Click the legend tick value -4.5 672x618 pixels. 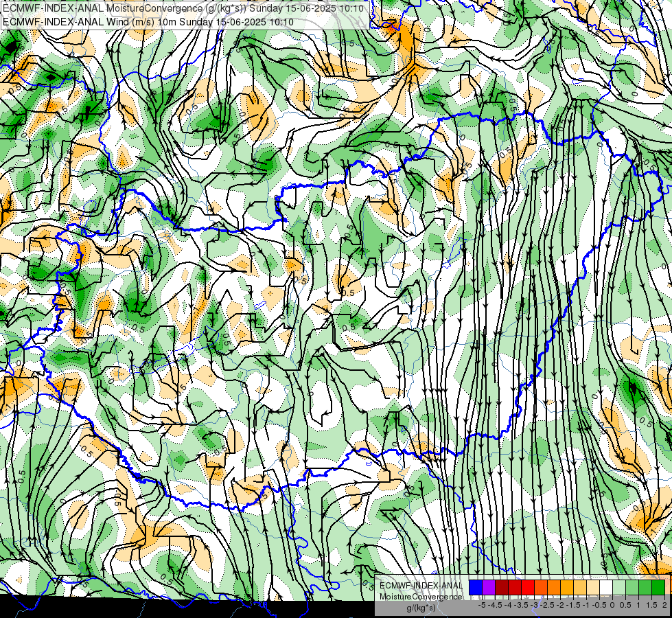pyautogui.click(x=496, y=605)
